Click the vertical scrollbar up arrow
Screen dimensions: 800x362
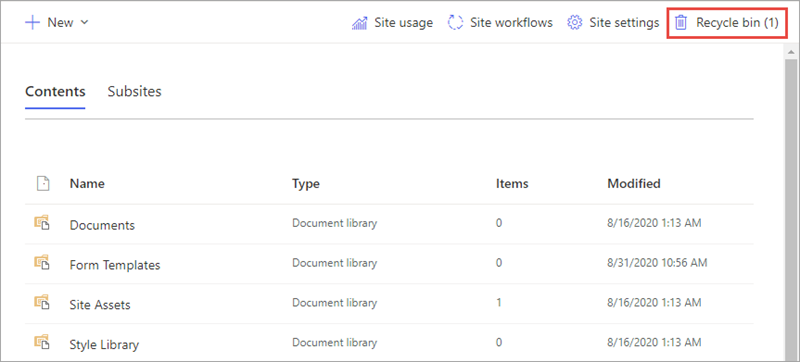tap(791, 51)
